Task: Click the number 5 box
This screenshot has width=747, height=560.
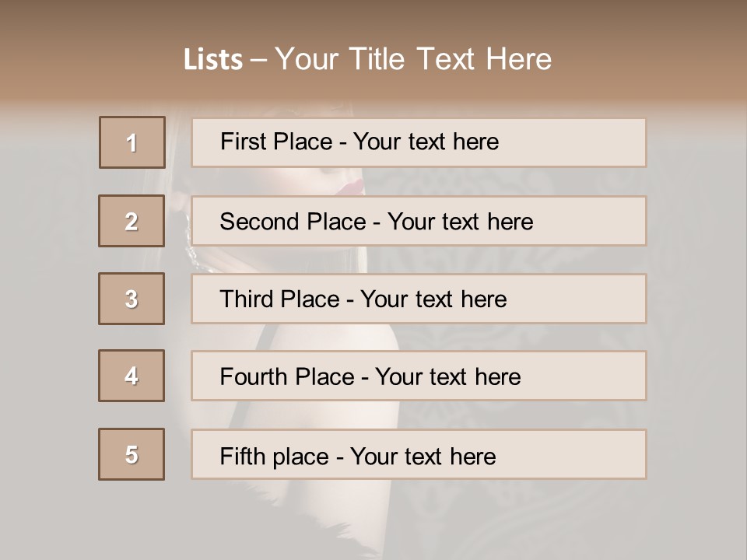Action: 132,454
